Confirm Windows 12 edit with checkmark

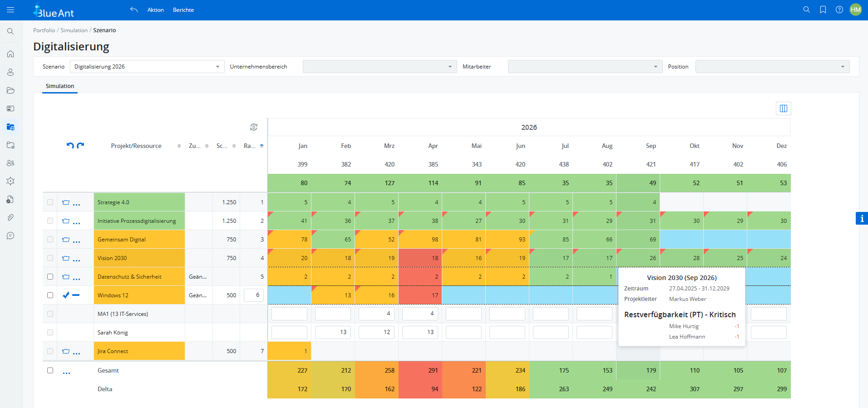click(66, 295)
